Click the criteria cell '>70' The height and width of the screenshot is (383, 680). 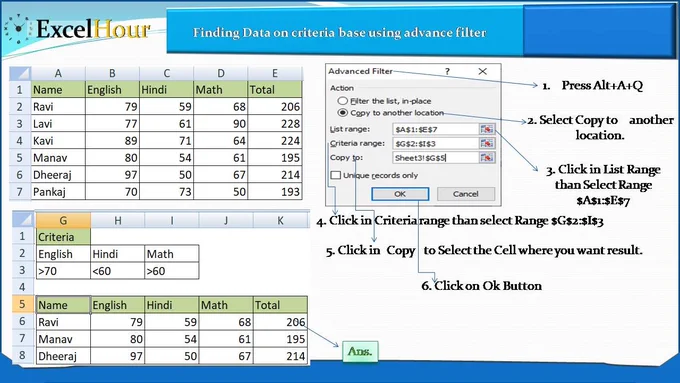click(63, 271)
